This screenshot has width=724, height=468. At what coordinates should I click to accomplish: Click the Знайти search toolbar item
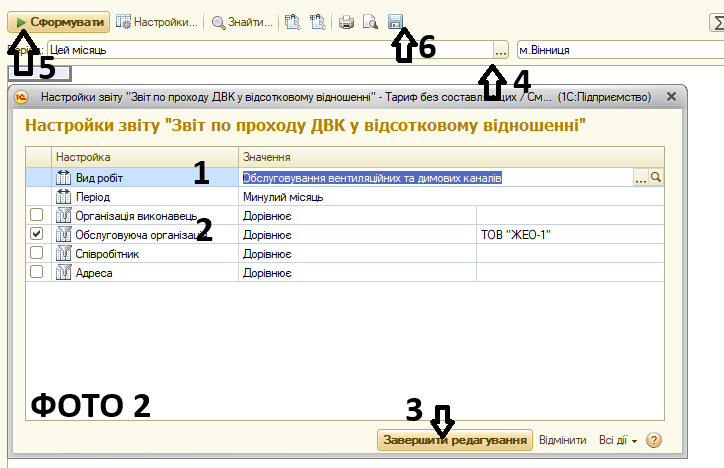(238, 20)
